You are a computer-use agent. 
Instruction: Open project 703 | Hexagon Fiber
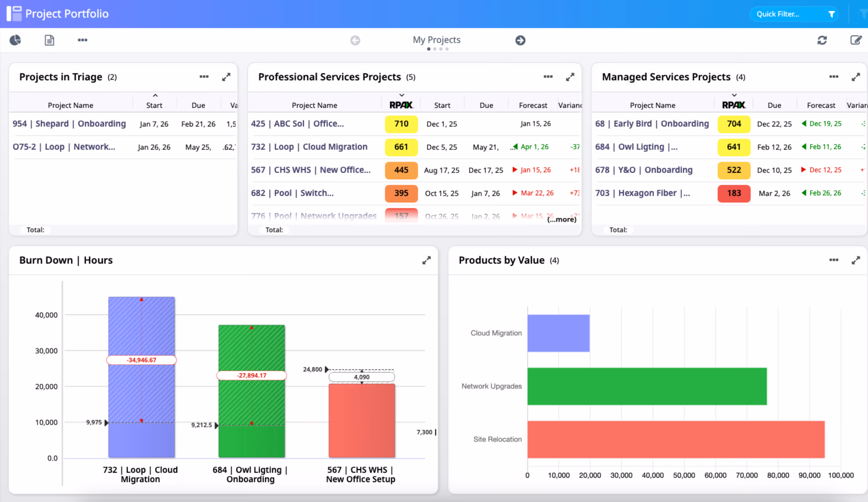point(642,193)
